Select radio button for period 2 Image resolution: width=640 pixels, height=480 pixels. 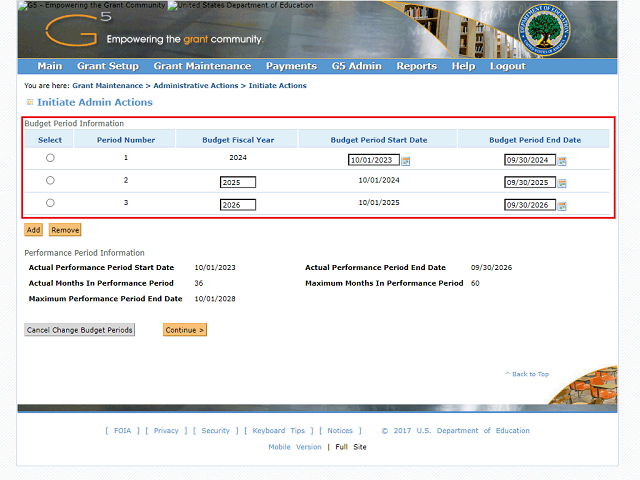point(50,180)
